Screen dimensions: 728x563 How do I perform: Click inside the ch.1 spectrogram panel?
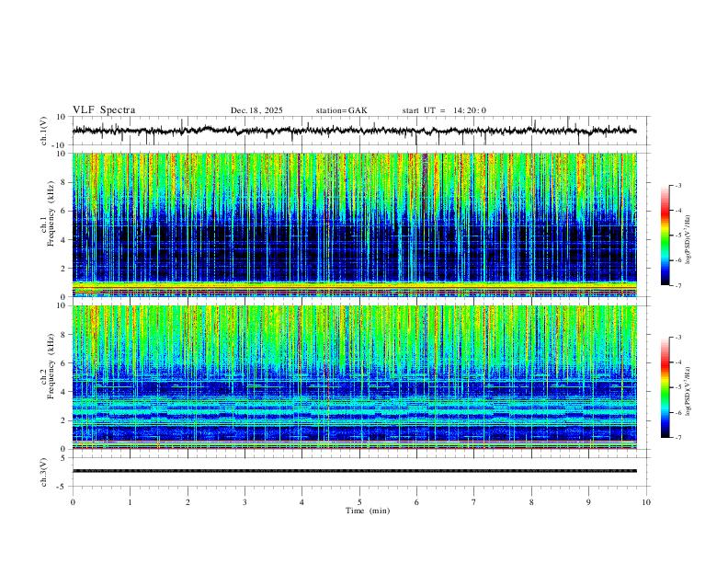tap(354, 224)
